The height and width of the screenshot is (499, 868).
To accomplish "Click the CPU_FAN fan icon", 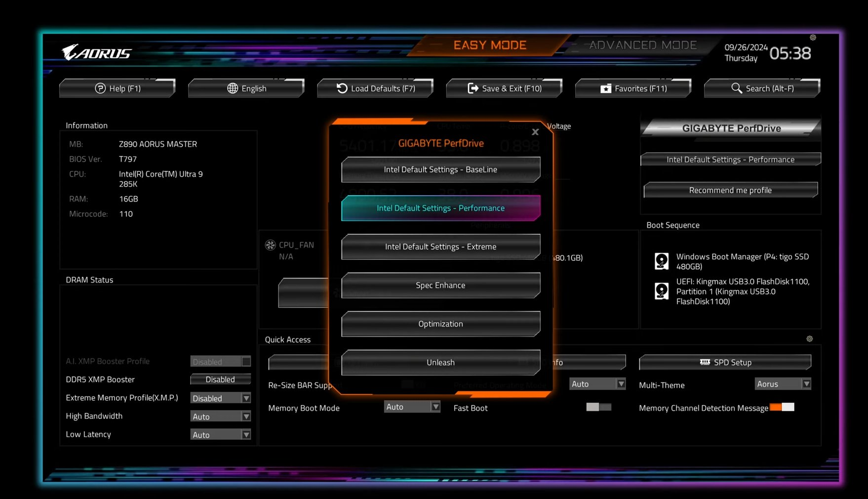I will click(x=270, y=245).
